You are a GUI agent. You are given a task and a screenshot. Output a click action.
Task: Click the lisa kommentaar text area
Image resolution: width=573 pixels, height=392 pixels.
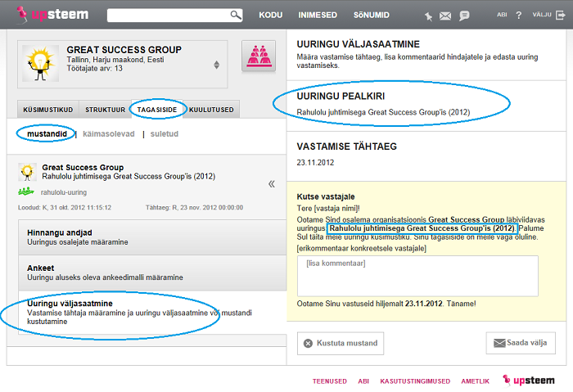[417, 276]
